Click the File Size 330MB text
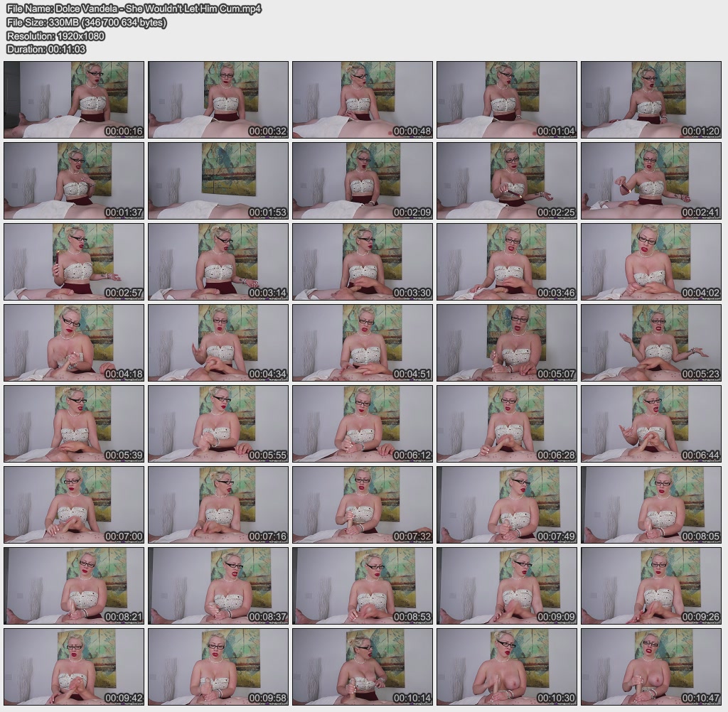The width and height of the screenshot is (728, 712). tap(86, 22)
